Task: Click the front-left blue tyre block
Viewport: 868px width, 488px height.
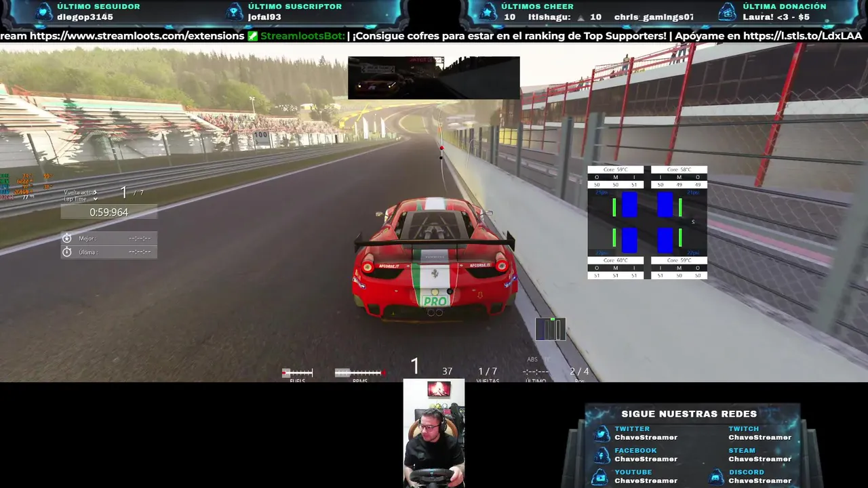Action: coord(629,205)
